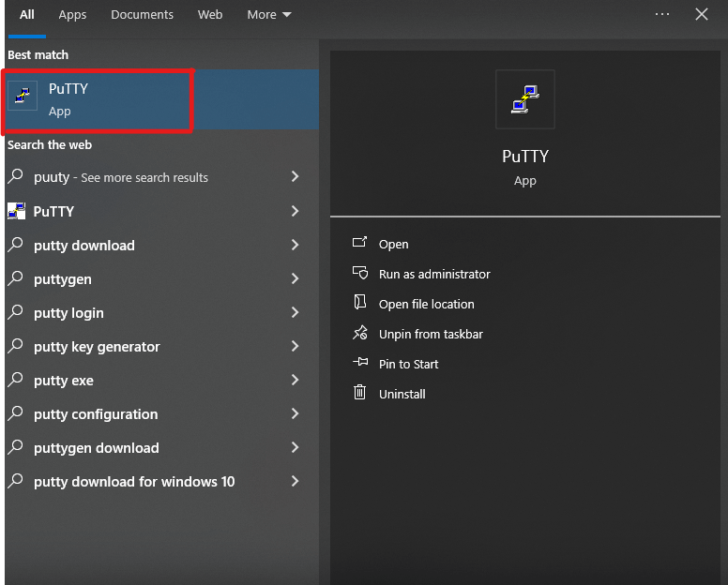Click the large PuTTY icon in preview pane
This screenshot has height=585, width=728.
525,99
